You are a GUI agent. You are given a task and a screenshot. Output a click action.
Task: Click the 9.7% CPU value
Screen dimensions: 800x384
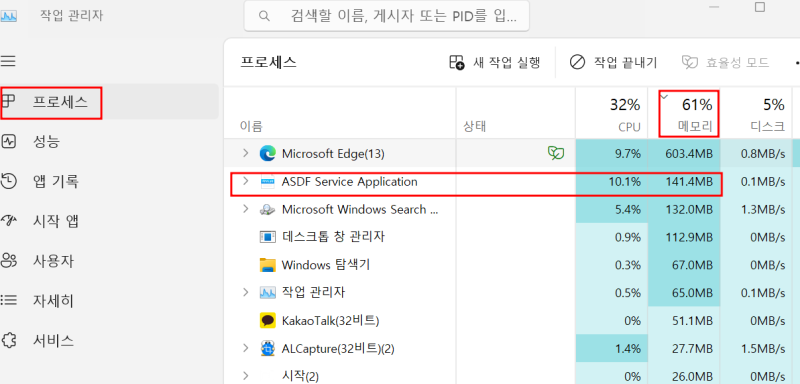(627, 153)
